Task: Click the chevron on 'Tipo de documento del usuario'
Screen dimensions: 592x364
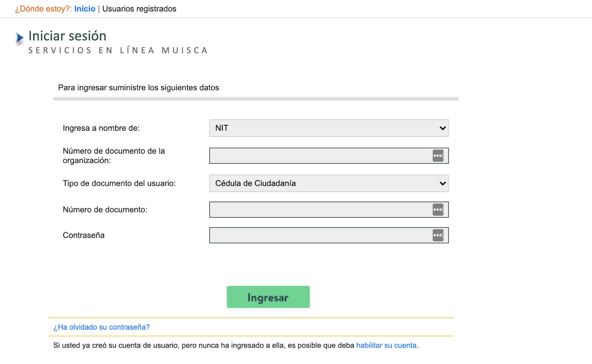Action: click(x=443, y=184)
